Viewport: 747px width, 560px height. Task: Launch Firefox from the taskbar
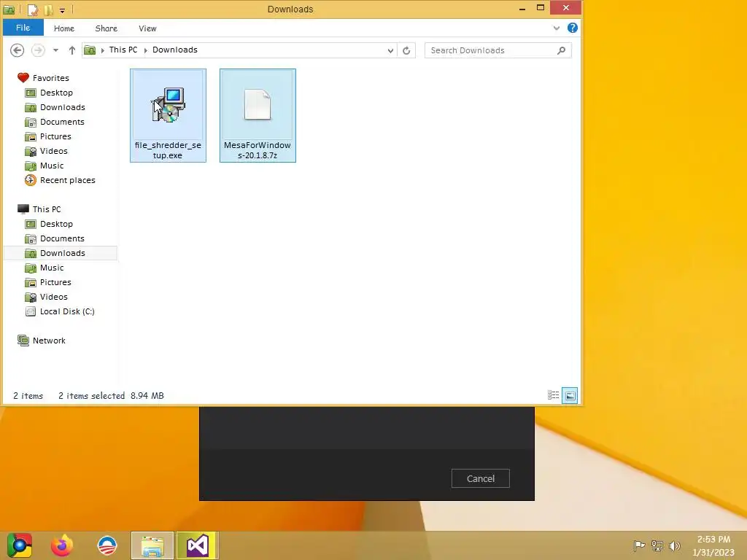[62, 545]
